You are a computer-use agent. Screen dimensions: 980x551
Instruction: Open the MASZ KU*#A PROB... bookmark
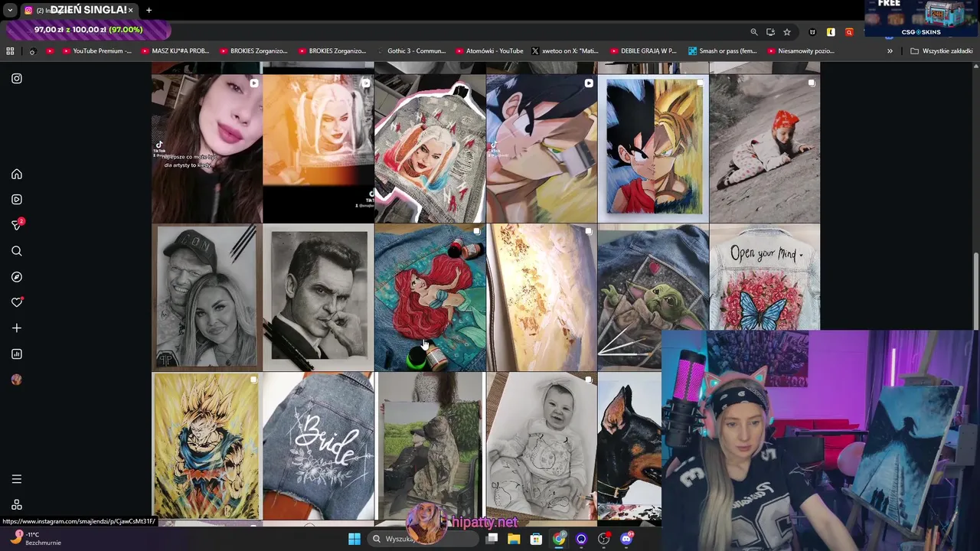tap(175, 51)
